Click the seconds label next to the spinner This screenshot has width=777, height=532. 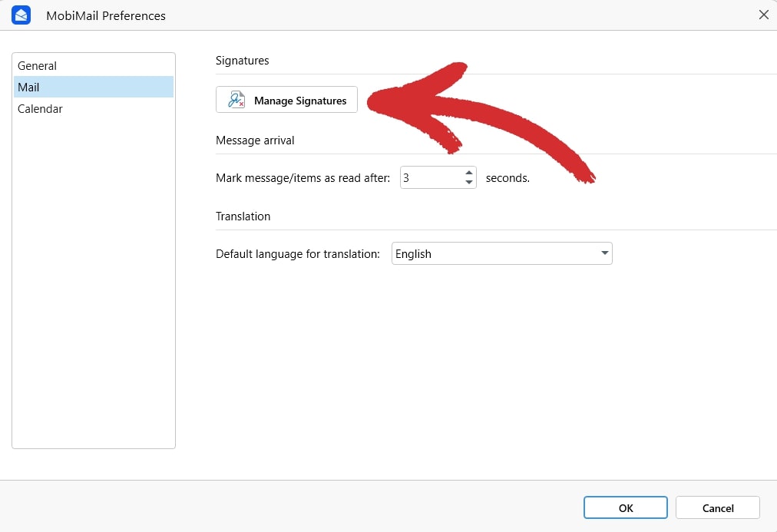(508, 177)
